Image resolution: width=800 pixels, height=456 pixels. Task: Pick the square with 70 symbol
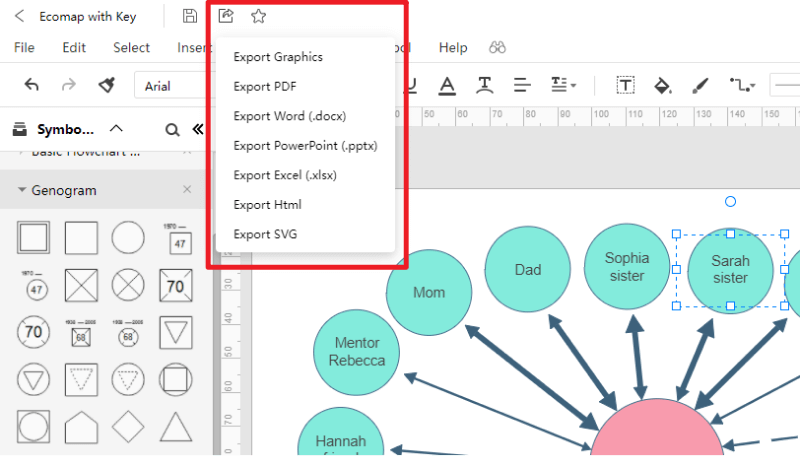pyautogui.click(x=176, y=286)
